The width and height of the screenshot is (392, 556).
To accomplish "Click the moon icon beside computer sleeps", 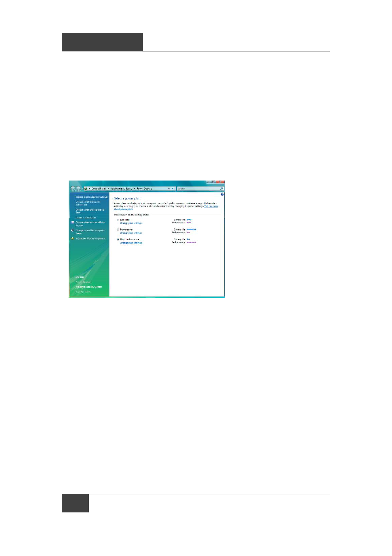I will click(x=72, y=230).
